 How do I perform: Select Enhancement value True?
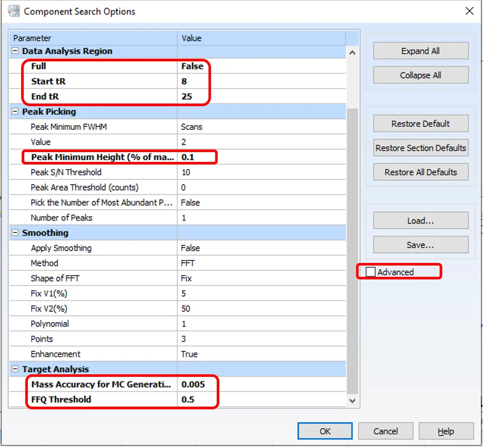(x=262, y=355)
